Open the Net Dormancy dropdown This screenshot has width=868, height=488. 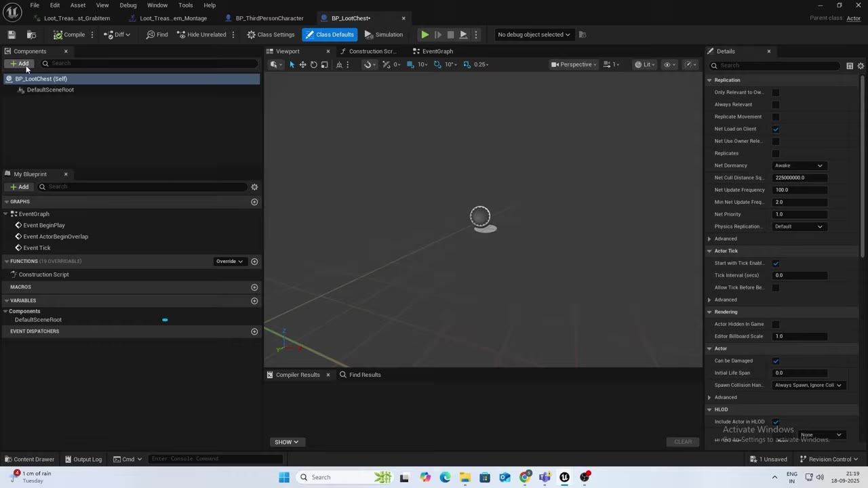[x=799, y=165]
